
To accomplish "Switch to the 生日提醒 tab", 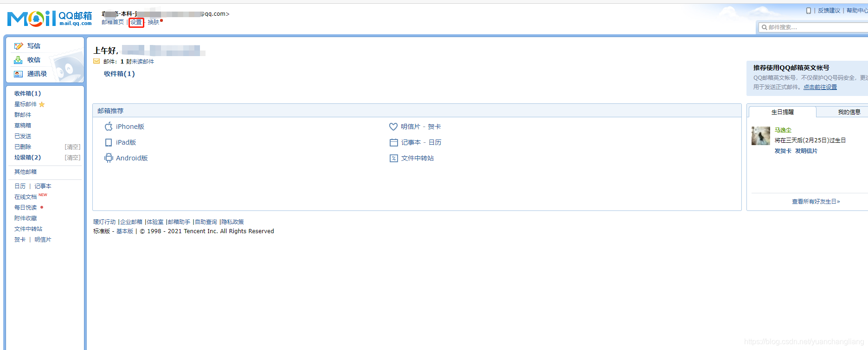I will click(x=783, y=112).
